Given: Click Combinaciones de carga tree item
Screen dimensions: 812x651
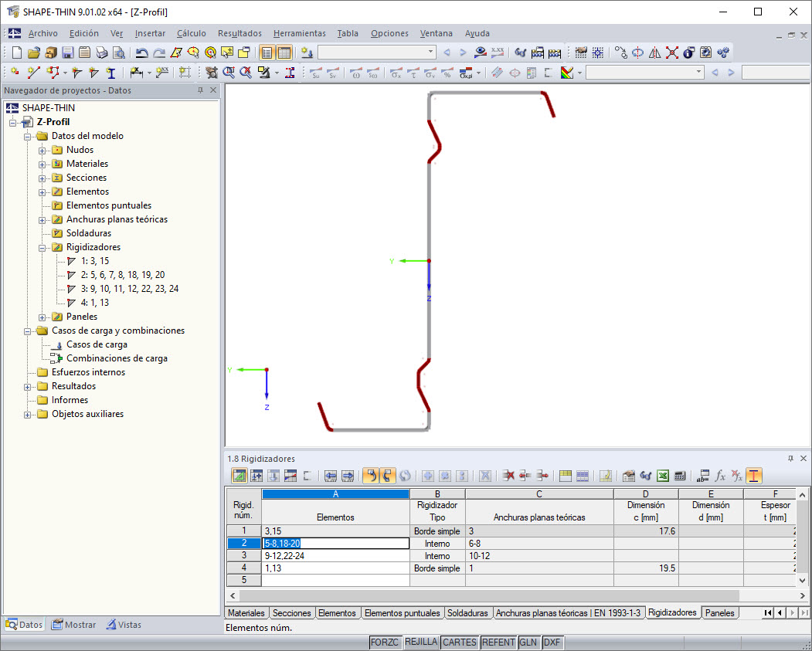Looking at the screenshot, I should click(117, 358).
